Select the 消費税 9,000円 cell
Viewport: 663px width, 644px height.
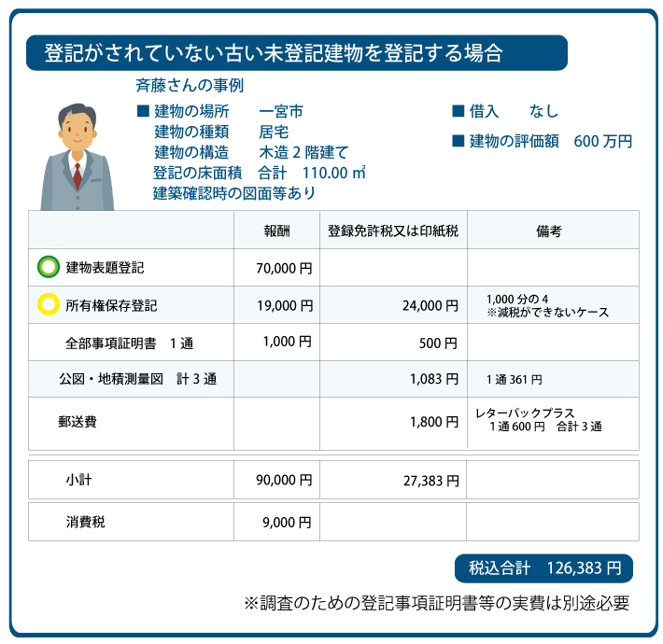(x=287, y=523)
